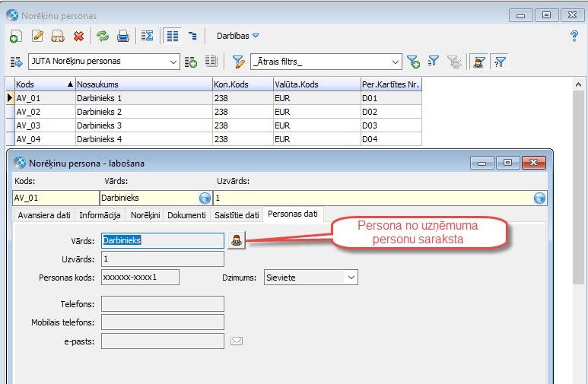Screen dimensions: 588x384
Task: Open the Darbības menu
Action: pos(238,36)
